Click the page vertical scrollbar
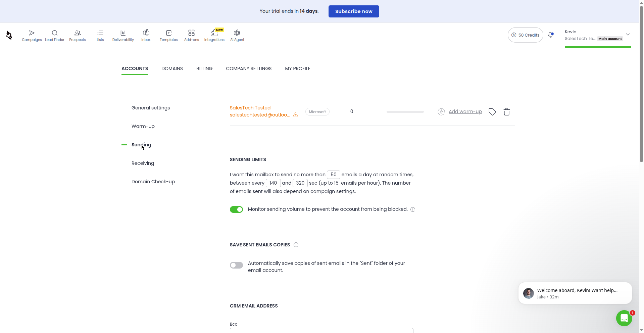This screenshot has width=644, height=333. coord(641,84)
